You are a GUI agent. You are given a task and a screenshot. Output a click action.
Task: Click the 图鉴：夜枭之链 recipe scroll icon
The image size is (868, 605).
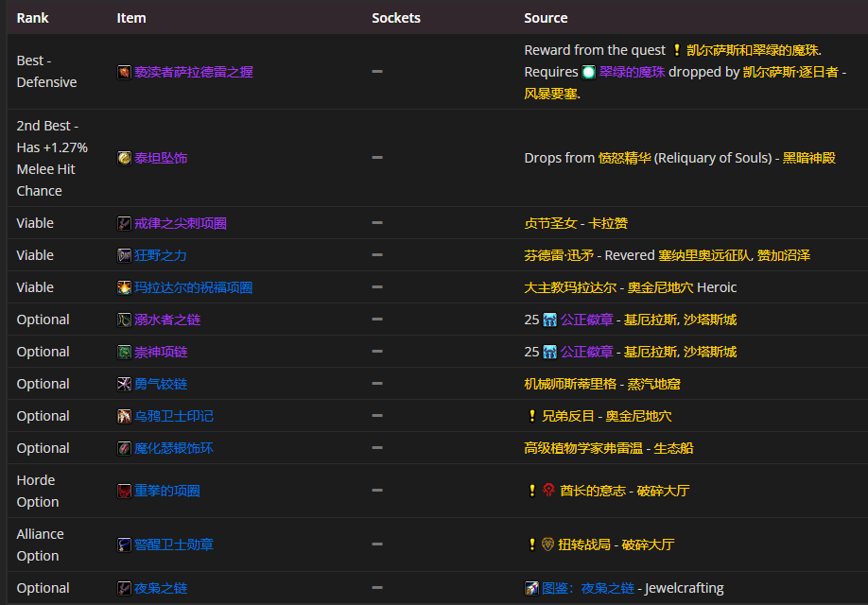tap(531, 587)
